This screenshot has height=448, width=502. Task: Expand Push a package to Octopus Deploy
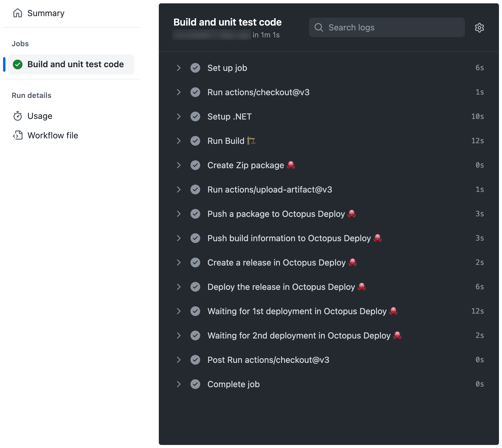click(x=179, y=214)
